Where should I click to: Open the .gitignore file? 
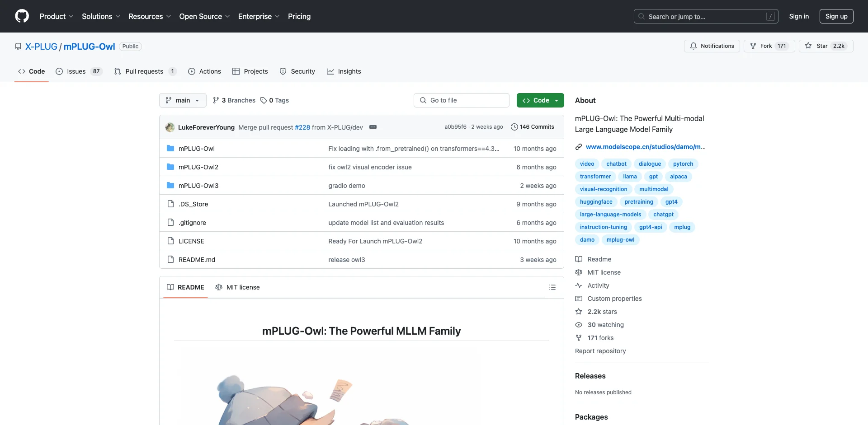click(192, 223)
